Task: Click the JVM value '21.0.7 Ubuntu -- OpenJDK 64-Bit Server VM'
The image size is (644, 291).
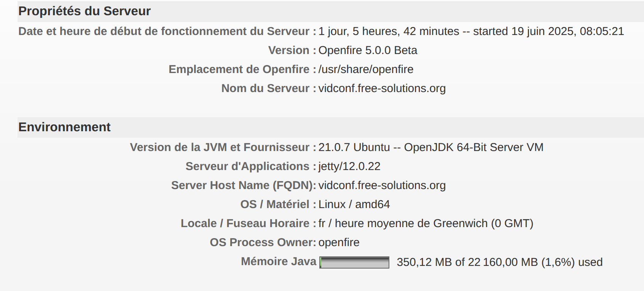Action: click(x=431, y=147)
